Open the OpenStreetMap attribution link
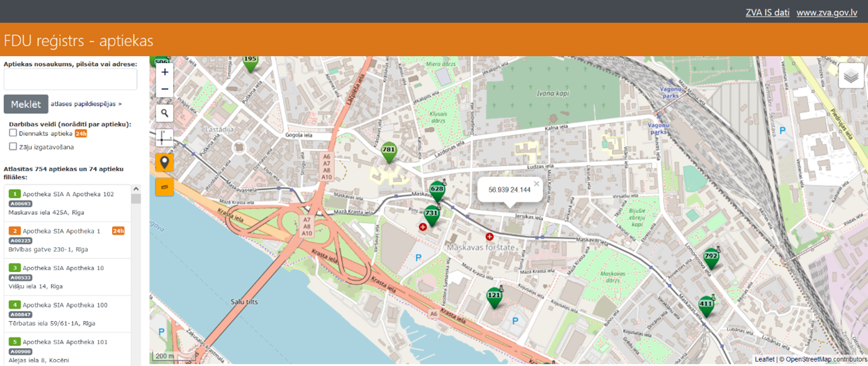Viewport: 868px width, 366px height. [x=808, y=359]
